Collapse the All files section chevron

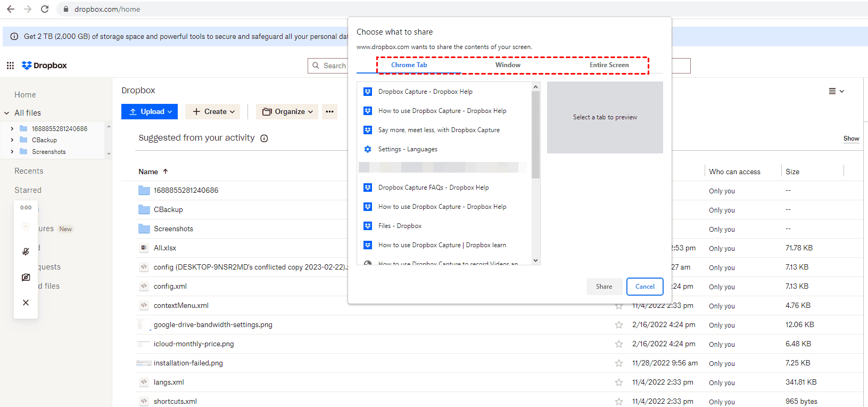[x=7, y=113]
